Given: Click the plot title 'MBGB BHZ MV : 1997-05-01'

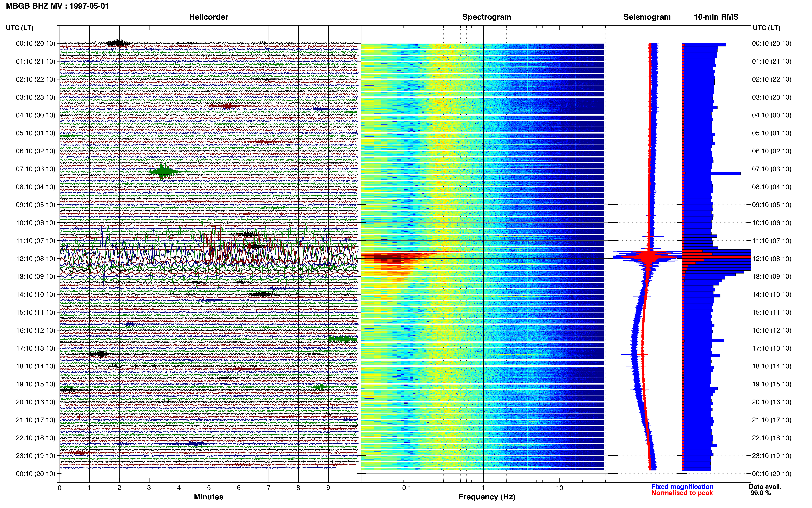Looking at the screenshot, I should click(x=57, y=6).
